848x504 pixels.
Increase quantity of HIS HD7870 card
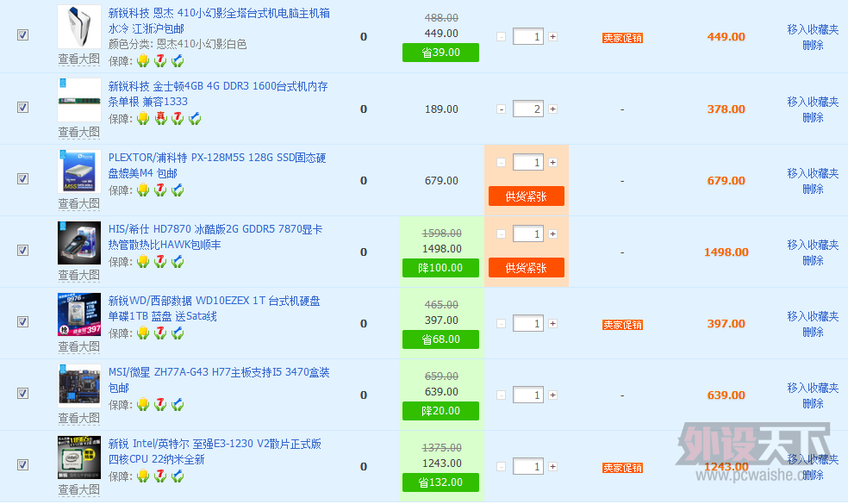coord(552,233)
